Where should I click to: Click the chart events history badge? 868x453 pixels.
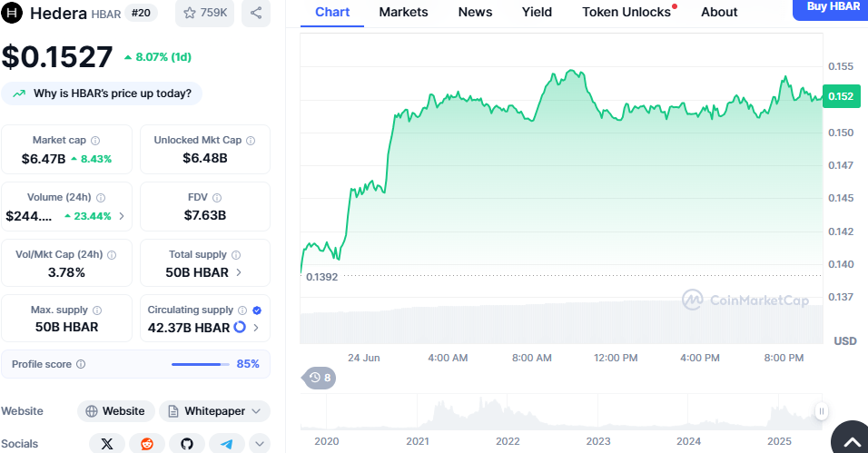tap(320, 378)
